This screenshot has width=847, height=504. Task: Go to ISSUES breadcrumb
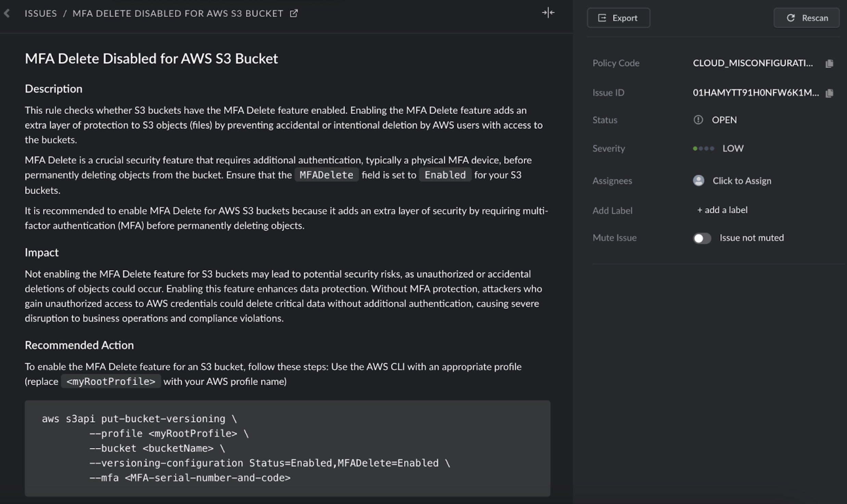40,13
